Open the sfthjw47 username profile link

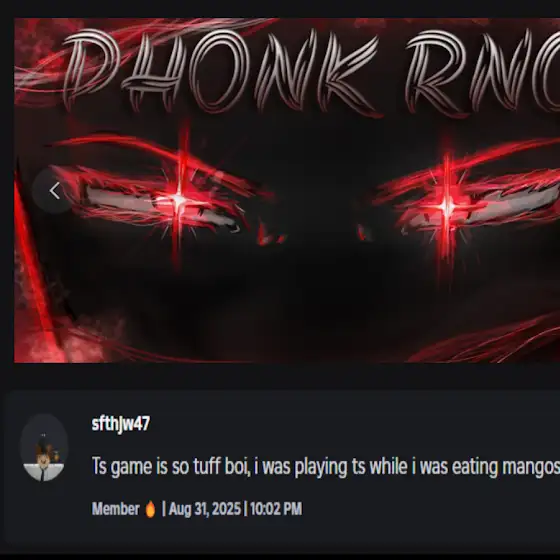[x=121, y=424]
